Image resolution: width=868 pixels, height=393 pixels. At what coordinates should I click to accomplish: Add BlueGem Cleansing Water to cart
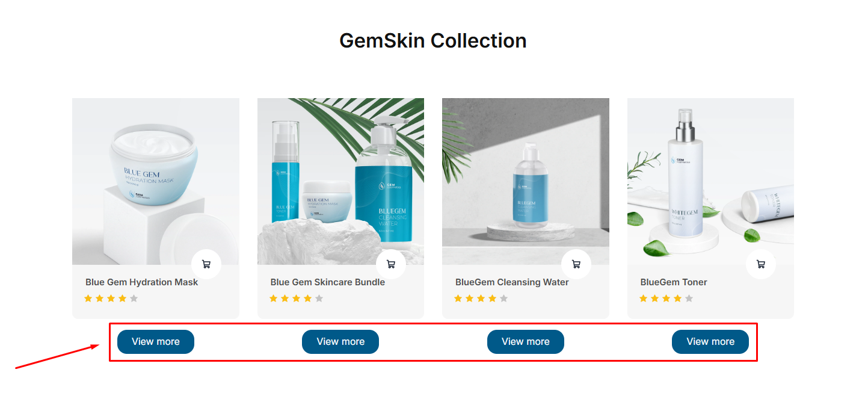pos(576,264)
